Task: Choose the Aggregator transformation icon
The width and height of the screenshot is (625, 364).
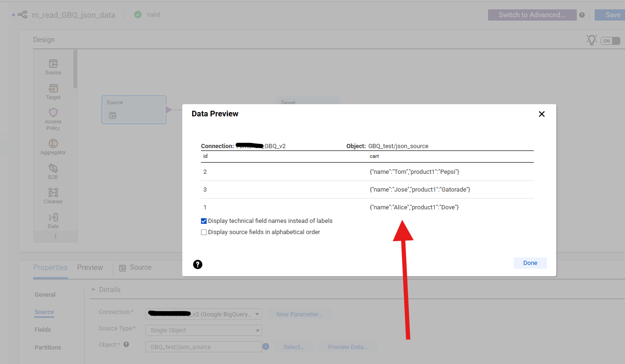Action: coord(53,143)
